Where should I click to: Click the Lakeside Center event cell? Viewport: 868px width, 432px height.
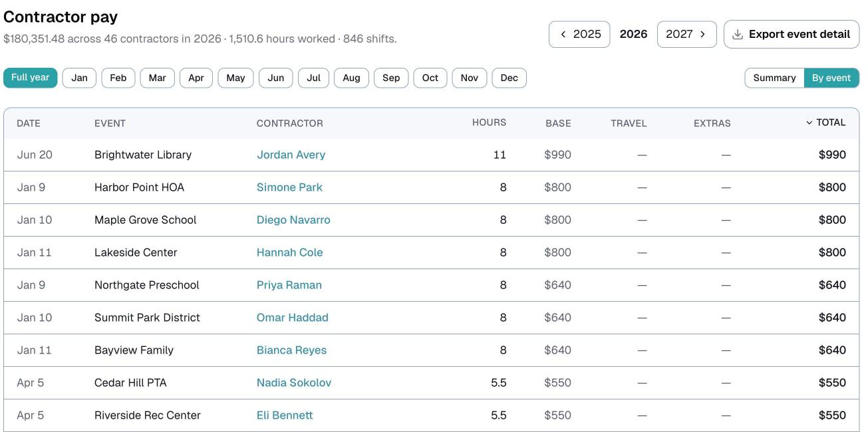pos(136,253)
